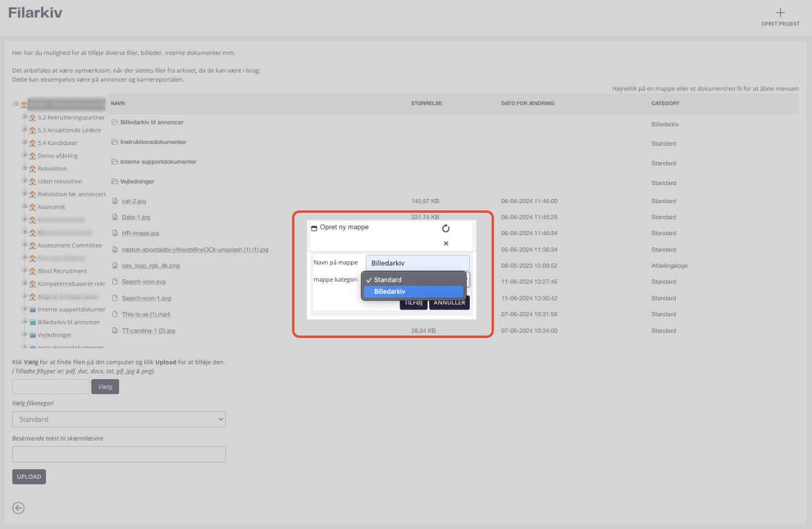Image resolution: width=812 pixels, height=529 pixels.
Task: Click the Afdelingslogo category cell
Action: pos(669,265)
